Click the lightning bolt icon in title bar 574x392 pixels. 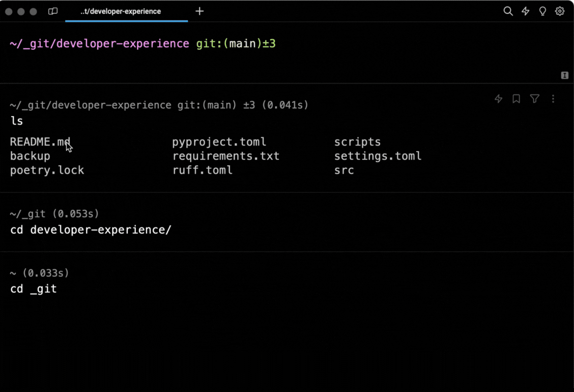[x=526, y=11]
